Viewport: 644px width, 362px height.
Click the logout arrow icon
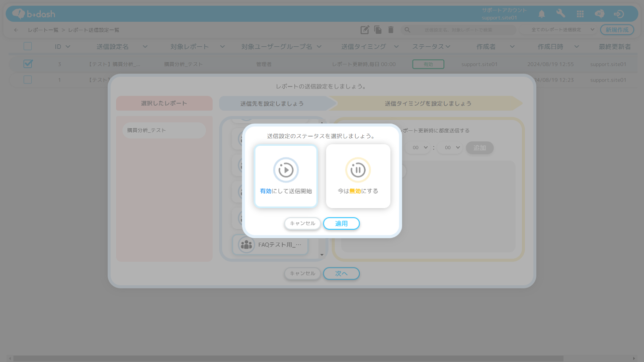tap(619, 14)
